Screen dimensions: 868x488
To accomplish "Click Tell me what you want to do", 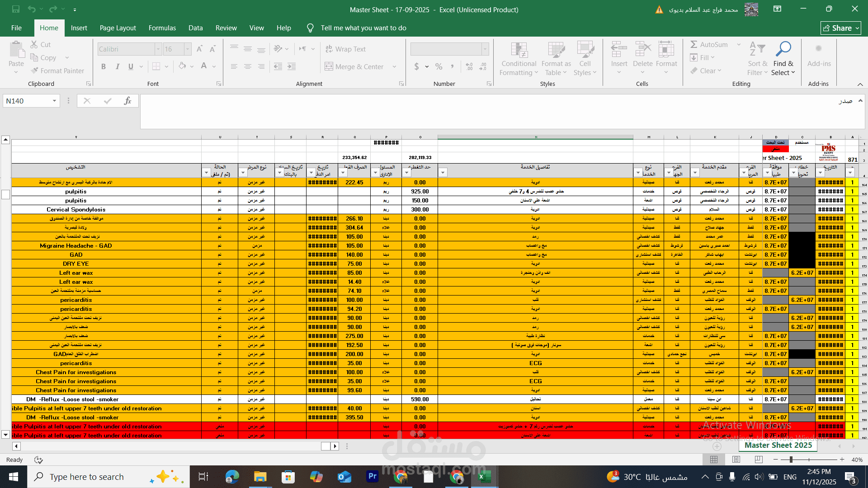I will click(363, 28).
